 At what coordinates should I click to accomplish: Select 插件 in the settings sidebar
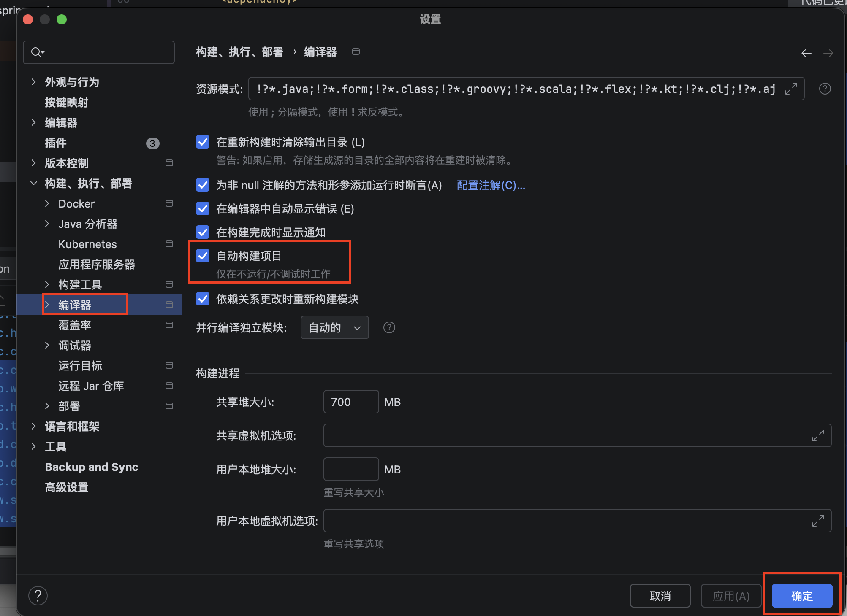56,143
